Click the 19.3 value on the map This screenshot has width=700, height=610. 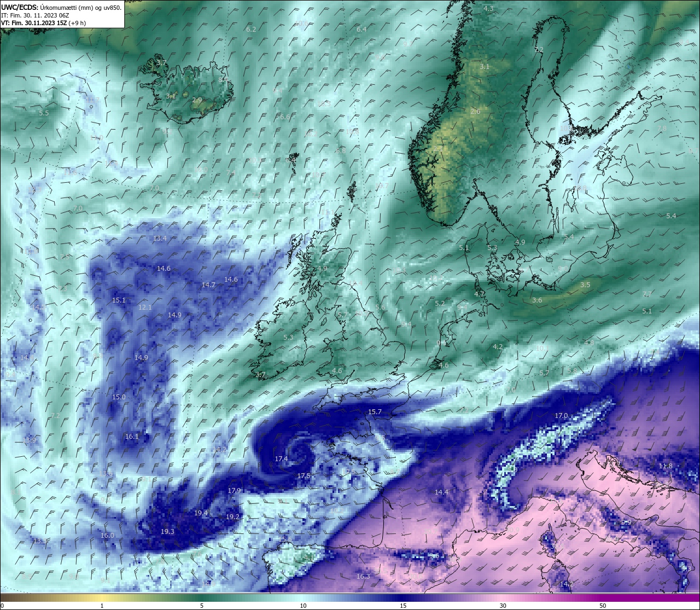pos(167,532)
